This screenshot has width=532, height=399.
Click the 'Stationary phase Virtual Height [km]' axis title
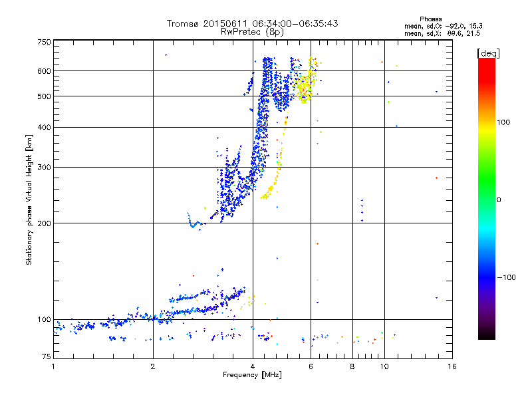(29, 199)
